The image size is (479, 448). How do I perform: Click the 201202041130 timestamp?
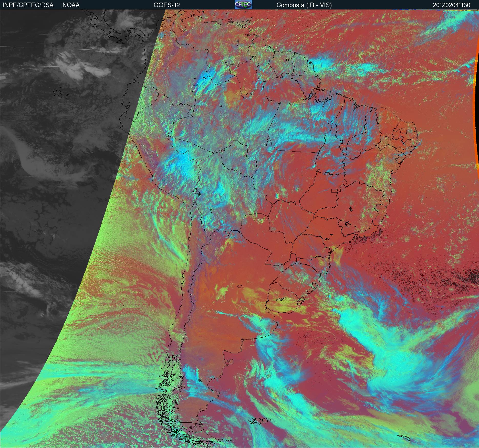point(451,5)
